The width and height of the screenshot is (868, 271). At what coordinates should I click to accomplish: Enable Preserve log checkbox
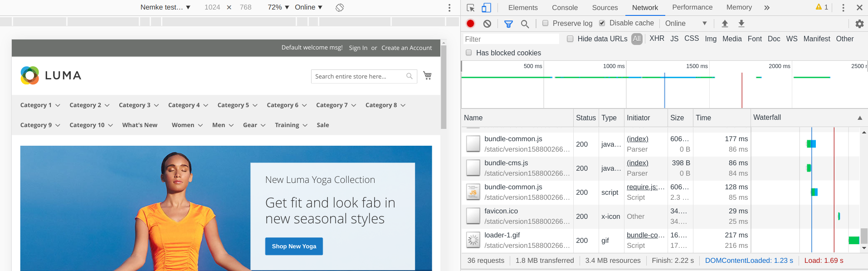[x=546, y=23]
